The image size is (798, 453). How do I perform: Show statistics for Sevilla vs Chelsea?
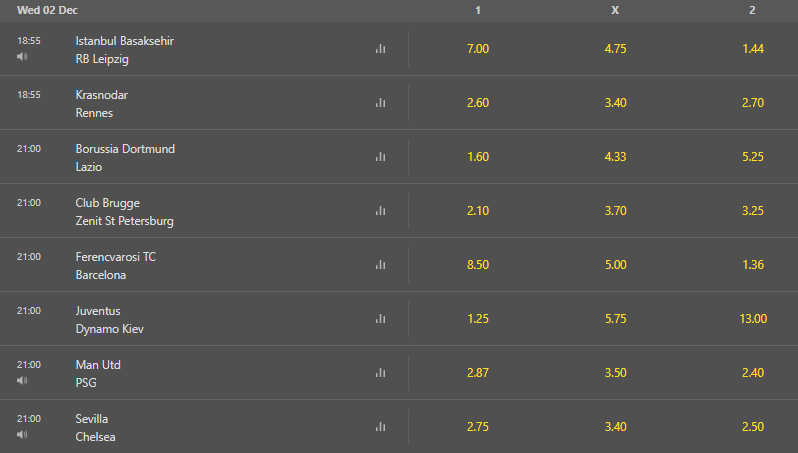coord(380,426)
